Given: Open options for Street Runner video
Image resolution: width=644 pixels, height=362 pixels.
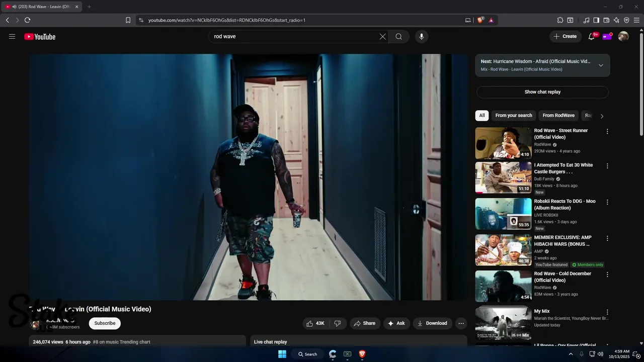Looking at the screenshot, I should click(x=607, y=131).
